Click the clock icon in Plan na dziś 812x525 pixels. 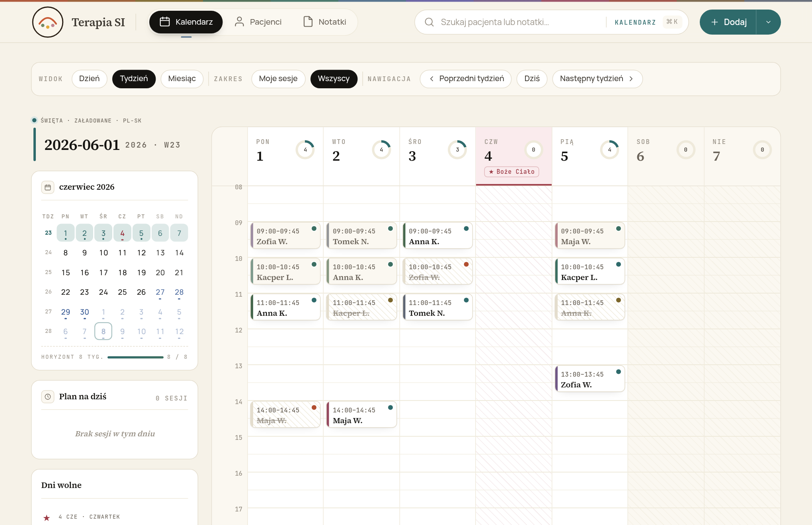pos(48,397)
